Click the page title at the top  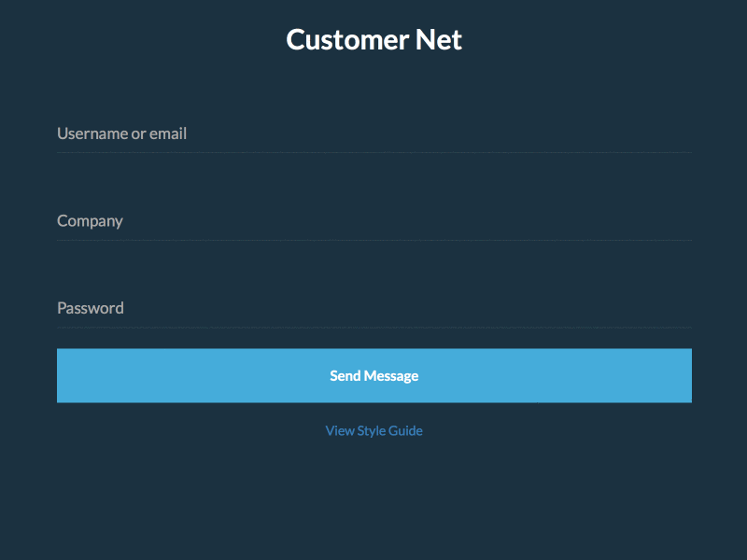[x=373, y=40]
